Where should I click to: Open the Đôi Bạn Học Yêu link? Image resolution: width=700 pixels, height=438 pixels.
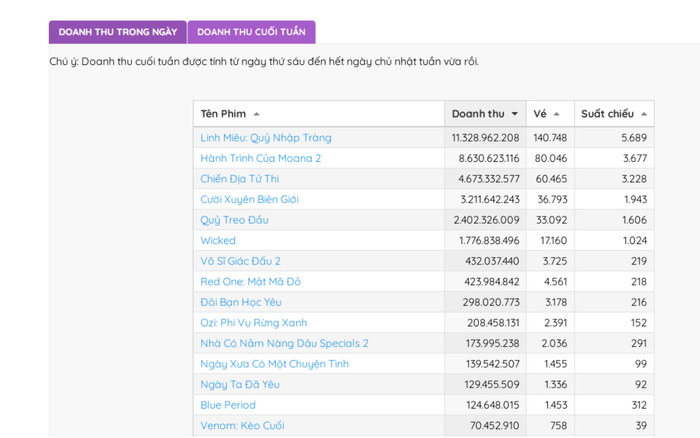click(240, 302)
